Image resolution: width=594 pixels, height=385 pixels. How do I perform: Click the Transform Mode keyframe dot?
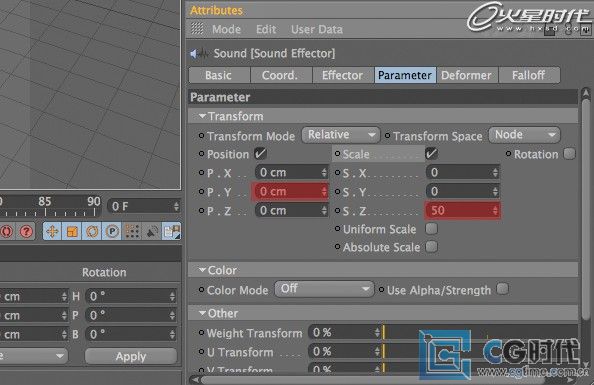[x=201, y=135]
